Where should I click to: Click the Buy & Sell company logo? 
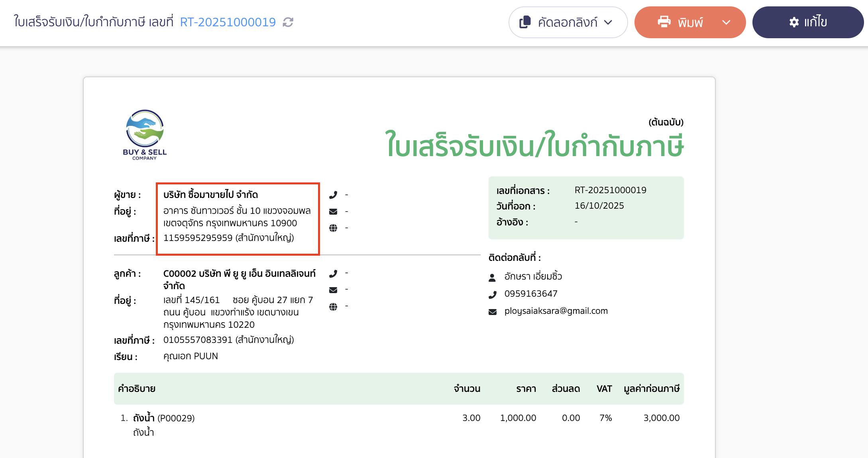coord(145,135)
